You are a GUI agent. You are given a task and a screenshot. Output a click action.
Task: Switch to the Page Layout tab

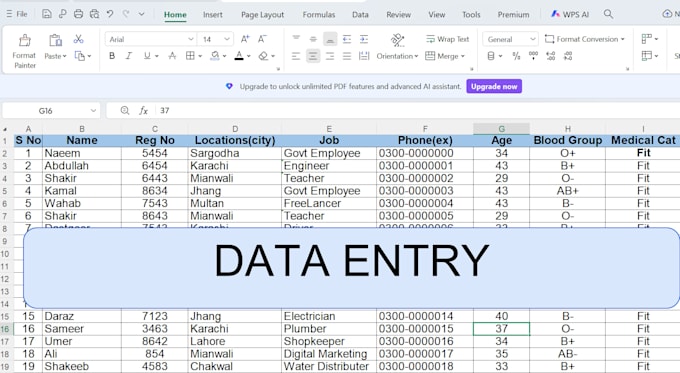pos(262,15)
